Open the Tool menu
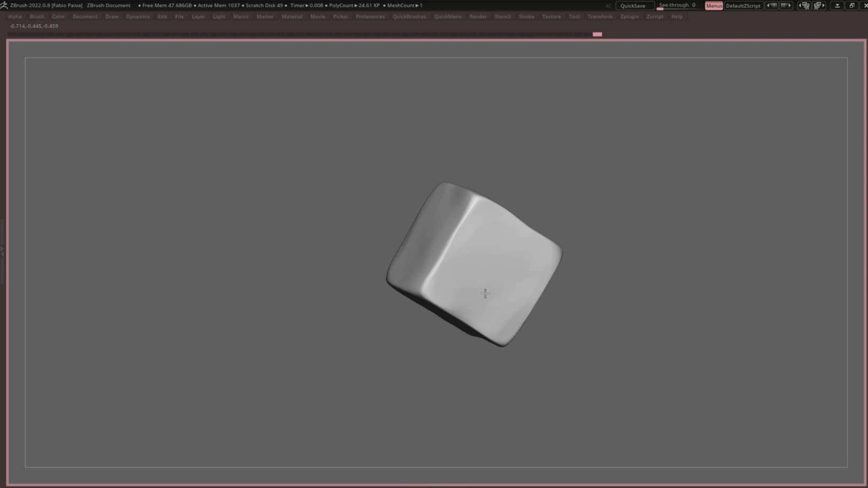The width and height of the screenshot is (868, 488). 574,16
